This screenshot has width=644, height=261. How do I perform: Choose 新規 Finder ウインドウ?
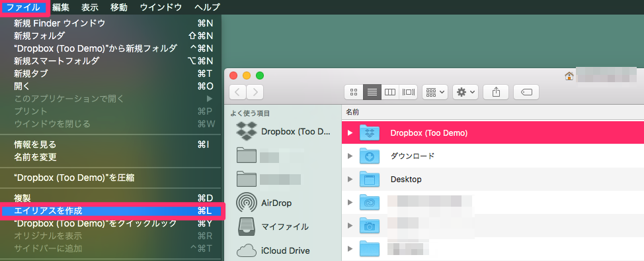(111, 23)
